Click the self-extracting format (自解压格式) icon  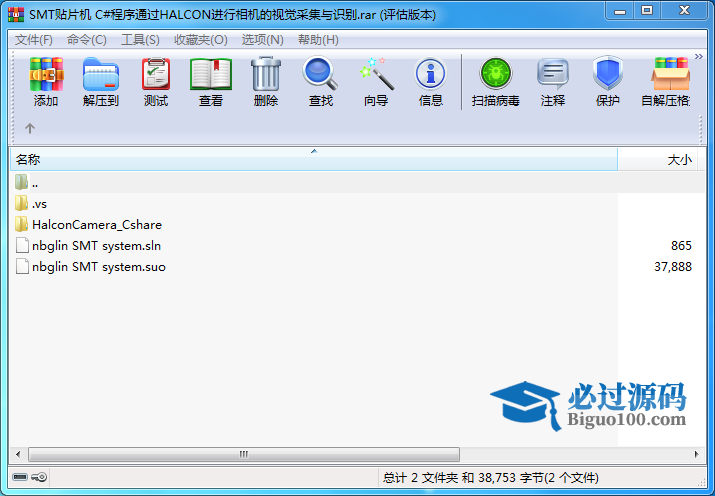(x=670, y=74)
